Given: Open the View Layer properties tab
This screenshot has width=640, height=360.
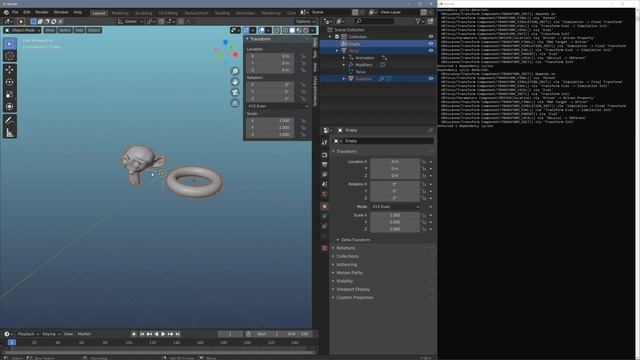Looking at the screenshot, I should coord(324,174).
